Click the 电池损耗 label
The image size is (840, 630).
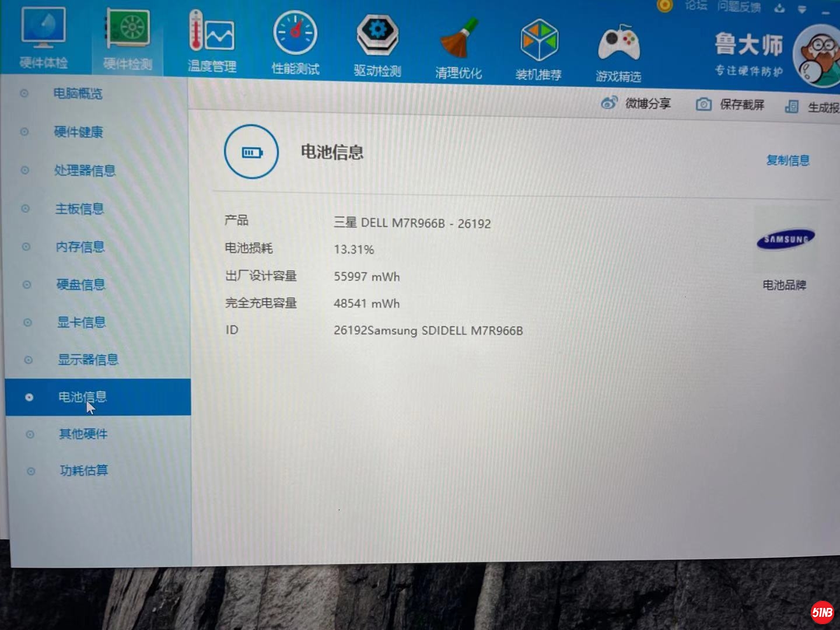(249, 249)
